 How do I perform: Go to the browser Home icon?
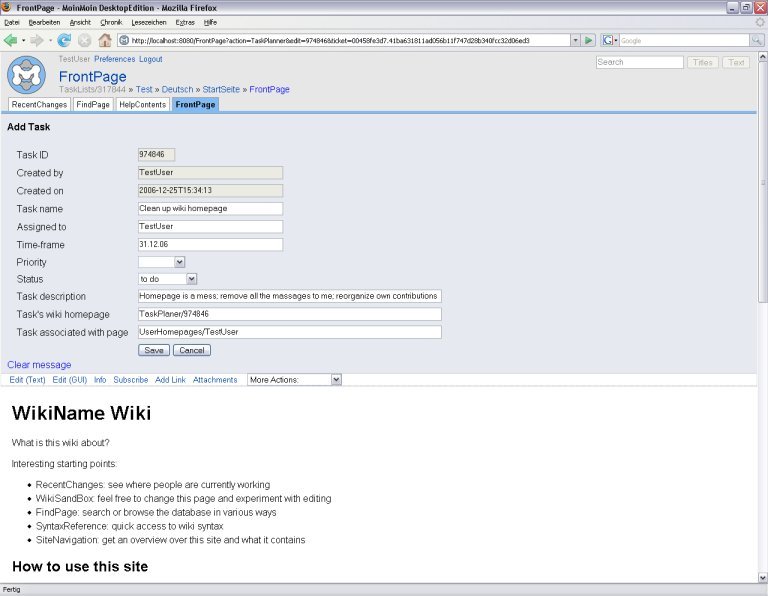click(x=104, y=40)
